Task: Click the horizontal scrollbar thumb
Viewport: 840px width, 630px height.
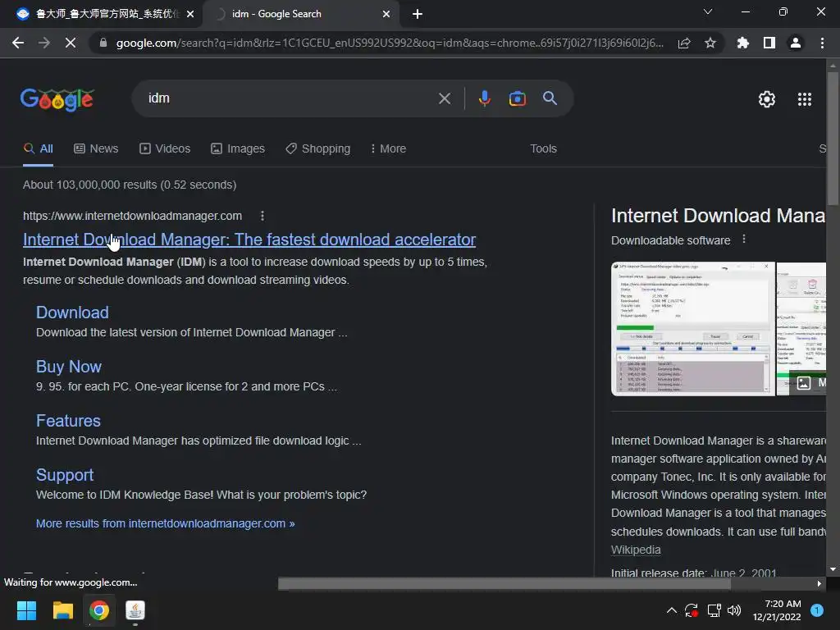Action: coord(504,583)
